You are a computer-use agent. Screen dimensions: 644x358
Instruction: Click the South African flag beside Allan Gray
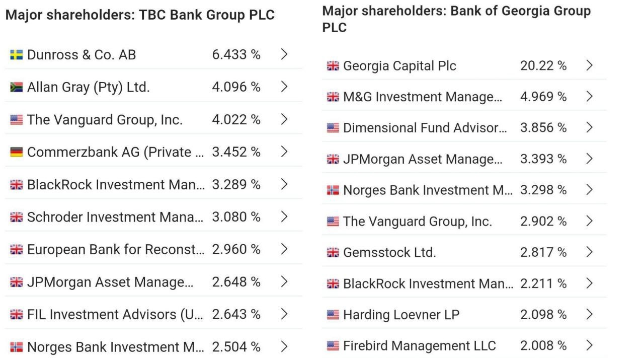[x=16, y=88]
